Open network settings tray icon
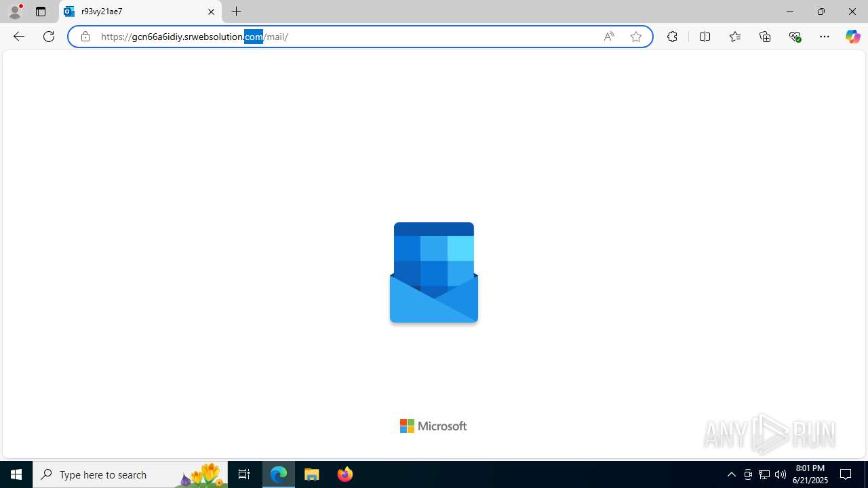Screen dimensions: 868x488 click(x=764, y=474)
